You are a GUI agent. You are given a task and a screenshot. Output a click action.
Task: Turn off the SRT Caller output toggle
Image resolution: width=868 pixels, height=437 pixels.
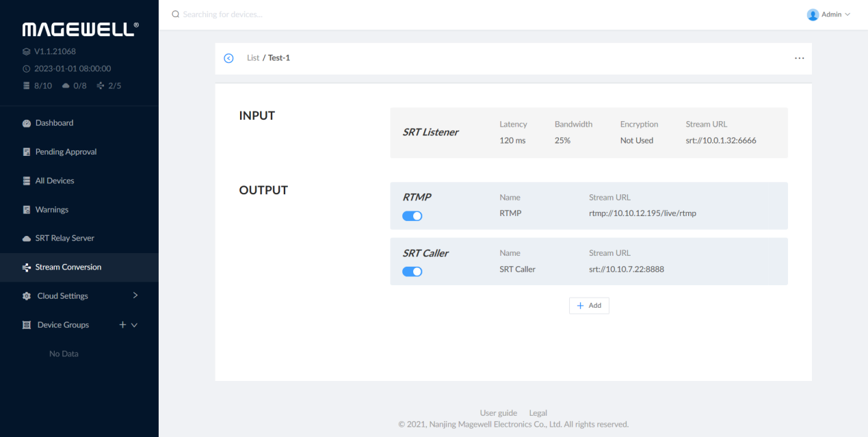[412, 272]
